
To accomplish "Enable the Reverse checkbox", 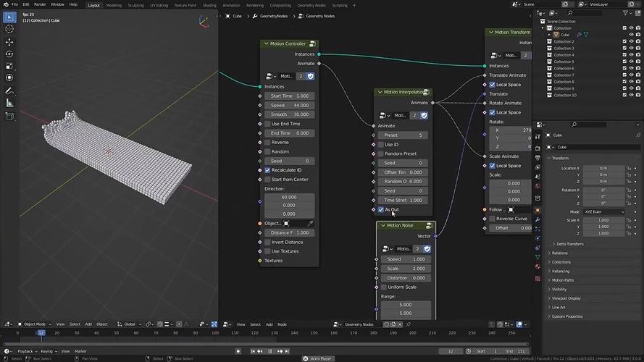I will pyautogui.click(x=268, y=142).
